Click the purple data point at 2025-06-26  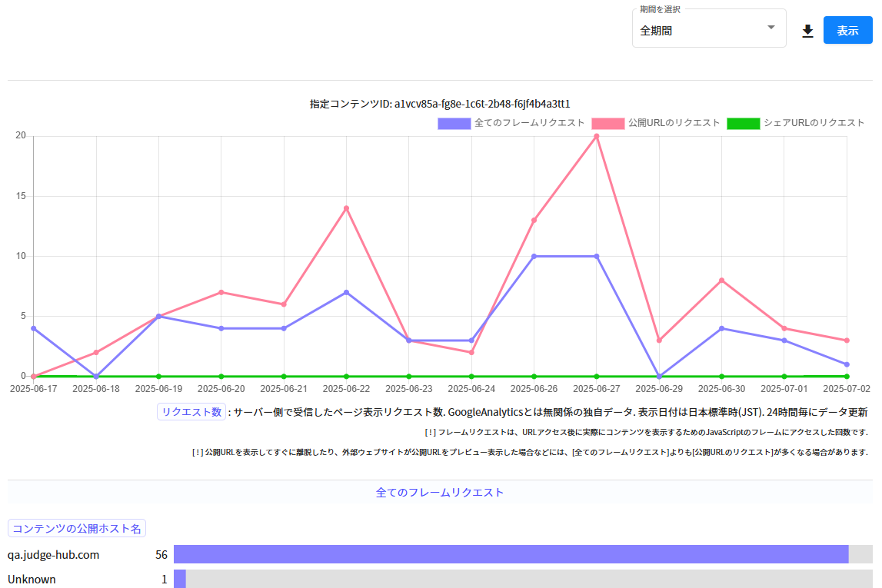534,256
